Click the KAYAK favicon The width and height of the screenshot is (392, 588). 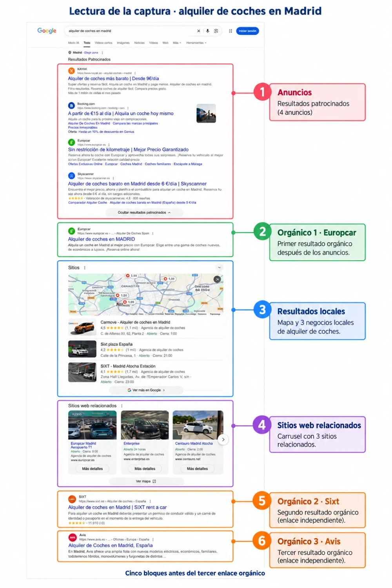(x=71, y=71)
